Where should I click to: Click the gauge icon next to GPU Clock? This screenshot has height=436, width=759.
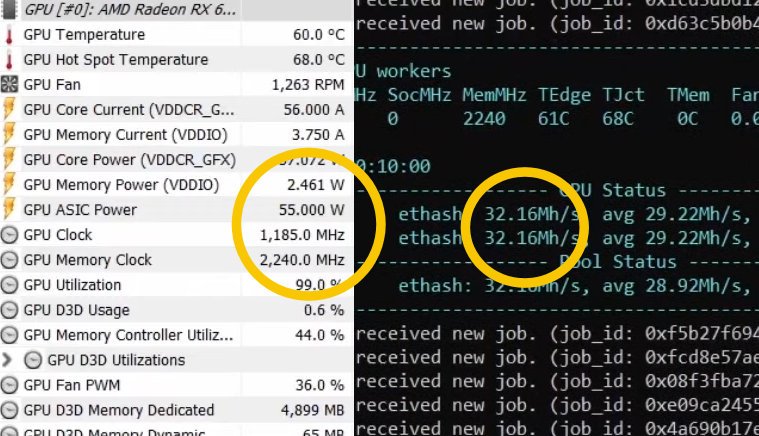coord(11,235)
